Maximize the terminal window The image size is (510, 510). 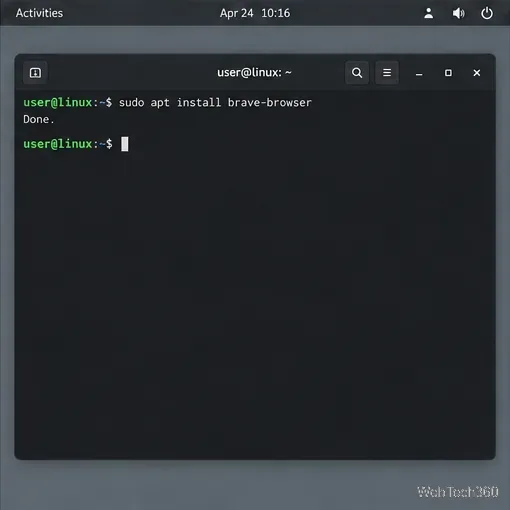point(448,73)
